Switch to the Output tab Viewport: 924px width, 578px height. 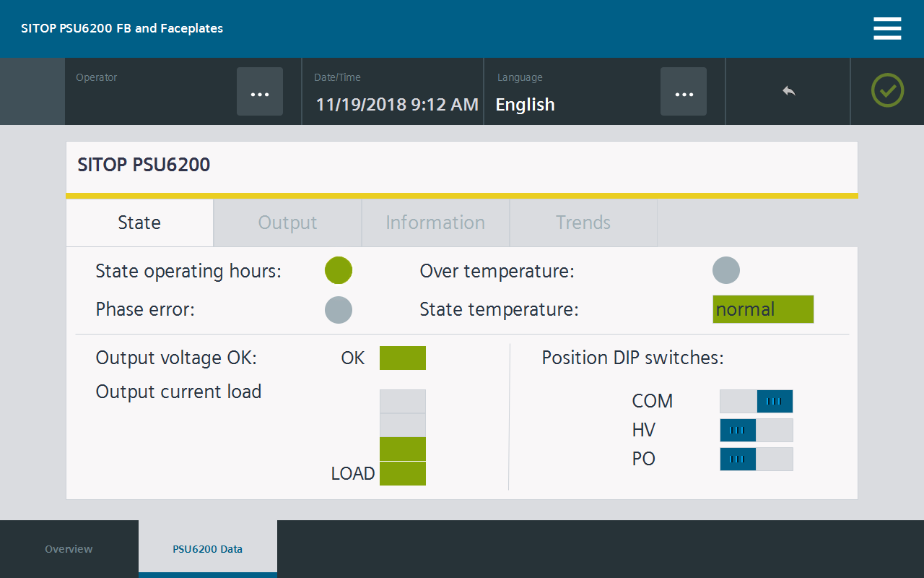pos(287,223)
